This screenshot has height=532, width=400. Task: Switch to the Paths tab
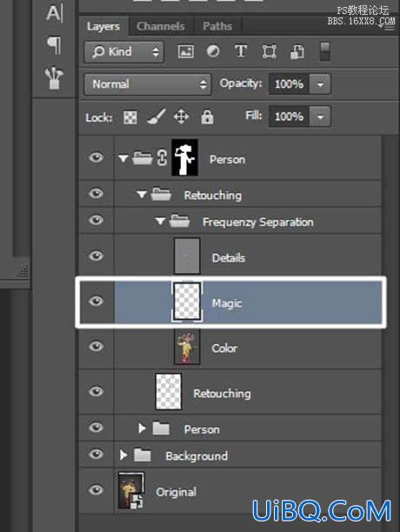pyautogui.click(x=217, y=26)
